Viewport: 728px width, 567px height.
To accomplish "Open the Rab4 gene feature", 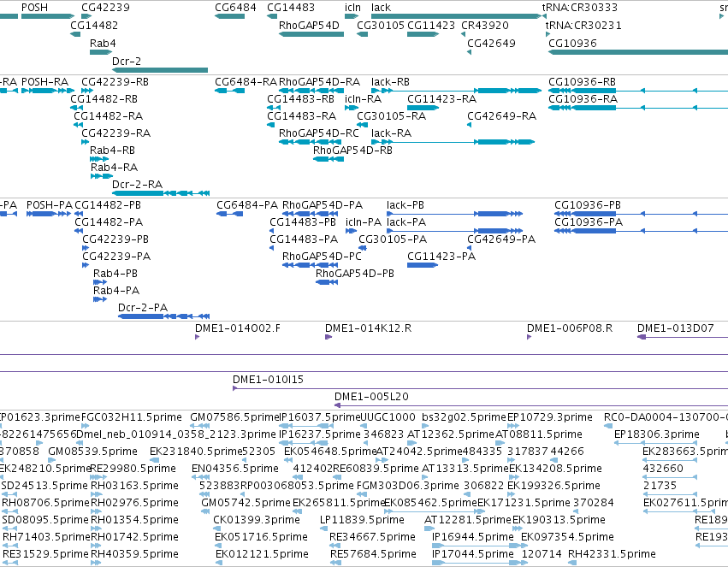I will pyautogui.click(x=101, y=52).
